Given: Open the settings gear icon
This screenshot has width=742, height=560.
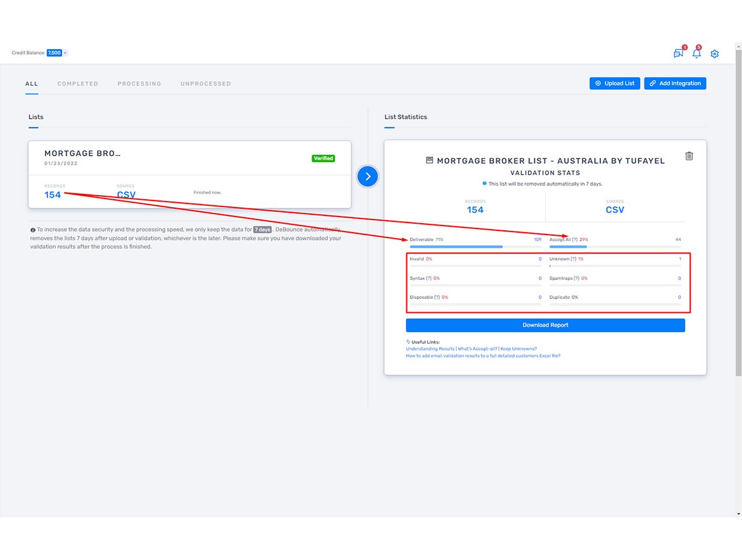Looking at the screenshot, I should click(714, 54).
